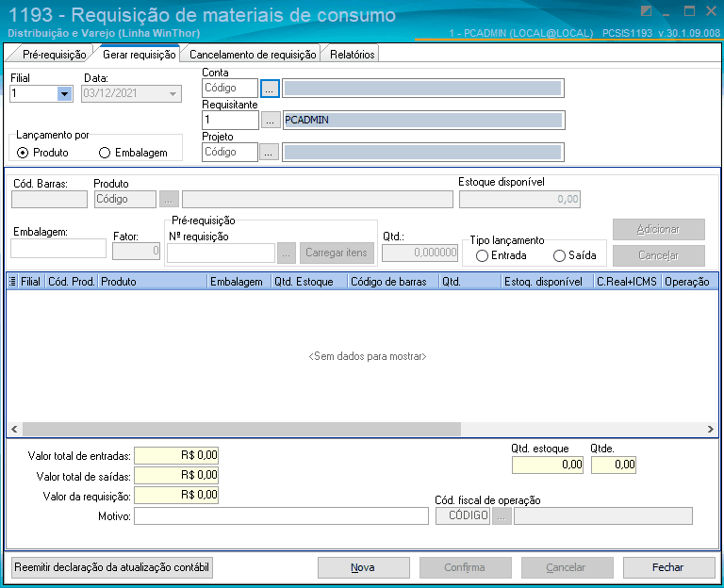Click the Estoq. disponível column header
The image size is (724, 588).
coord(547,282)
